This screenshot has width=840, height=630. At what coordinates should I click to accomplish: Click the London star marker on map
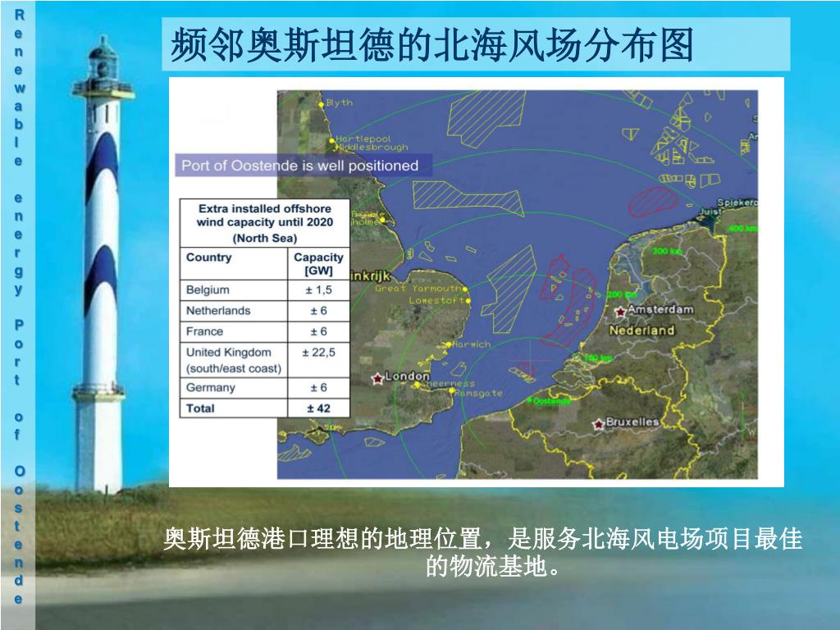[x=377, y=378]
